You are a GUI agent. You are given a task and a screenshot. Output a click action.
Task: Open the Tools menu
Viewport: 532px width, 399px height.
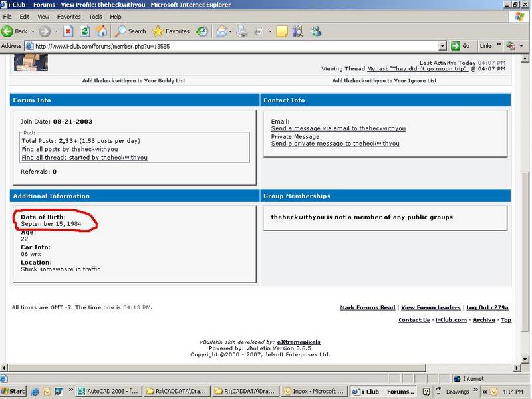coord(95,16)
